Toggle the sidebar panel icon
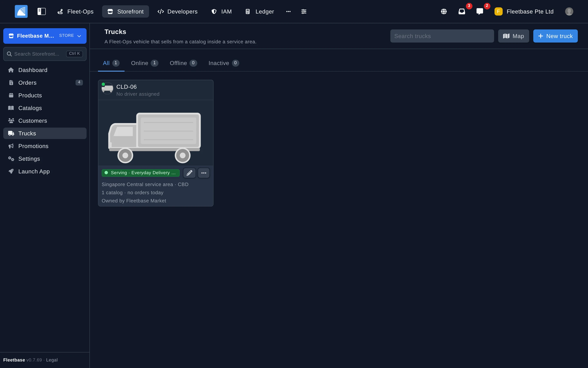 pos(42,11)
